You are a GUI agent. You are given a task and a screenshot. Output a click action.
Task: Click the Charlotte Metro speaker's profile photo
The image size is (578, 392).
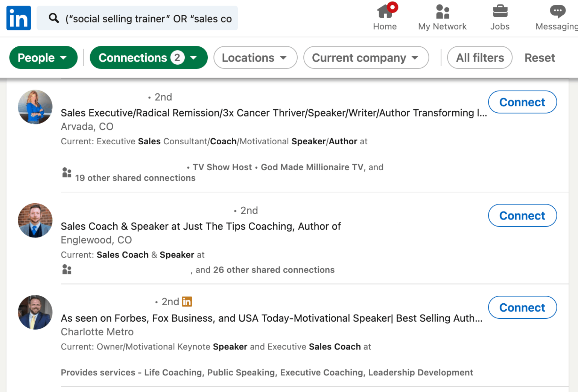coord(35,312)
